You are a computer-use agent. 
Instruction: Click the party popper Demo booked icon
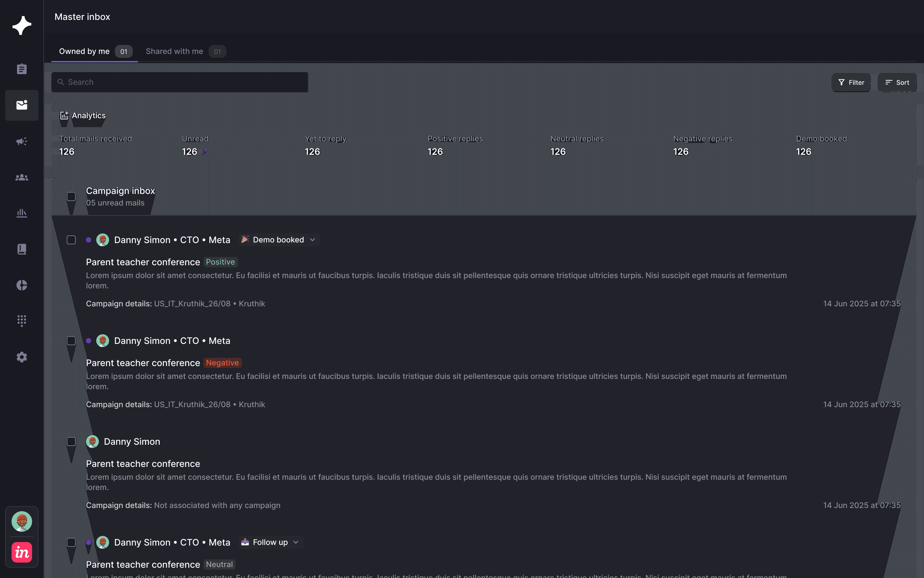point(245,240)
